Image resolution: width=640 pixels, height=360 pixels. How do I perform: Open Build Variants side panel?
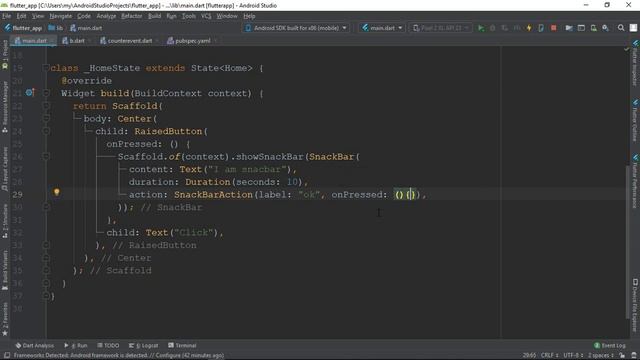click(5, 269)
